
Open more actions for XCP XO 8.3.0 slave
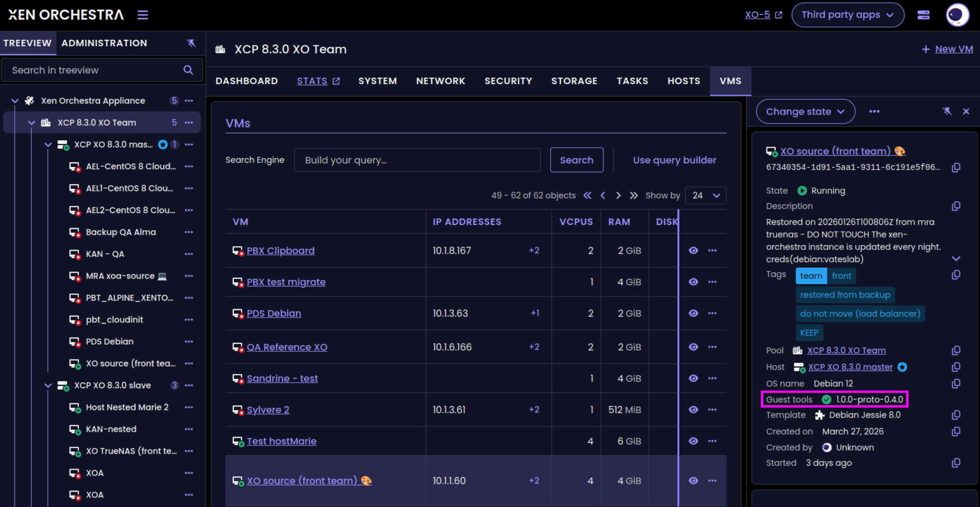(189, 385)
